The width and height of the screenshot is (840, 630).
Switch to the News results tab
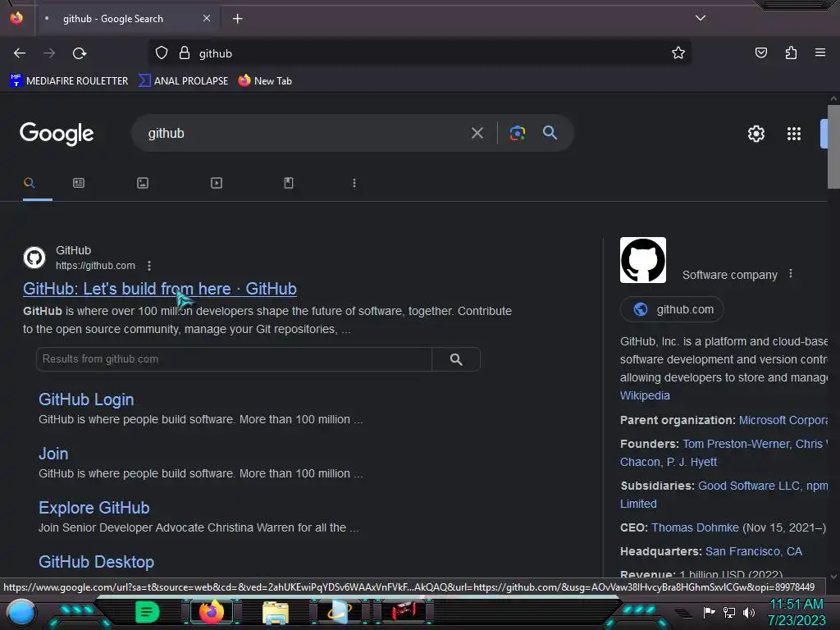79,183
